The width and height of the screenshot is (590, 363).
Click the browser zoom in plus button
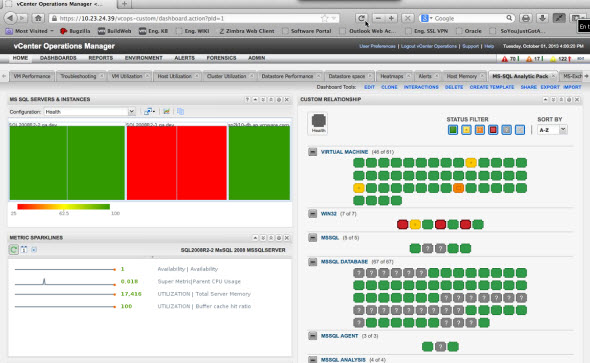tap(391, 18)
